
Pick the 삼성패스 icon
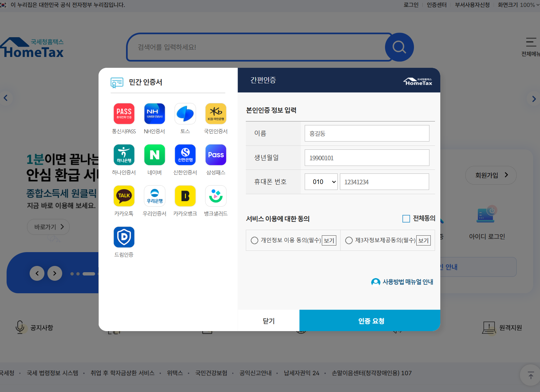pos(216,155)
